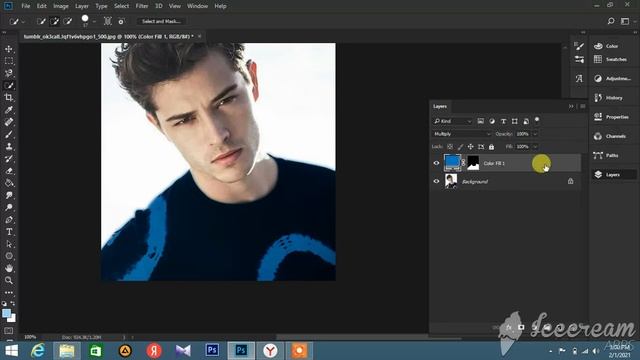Choose Subtract from Selection mode in options bar

68,21
